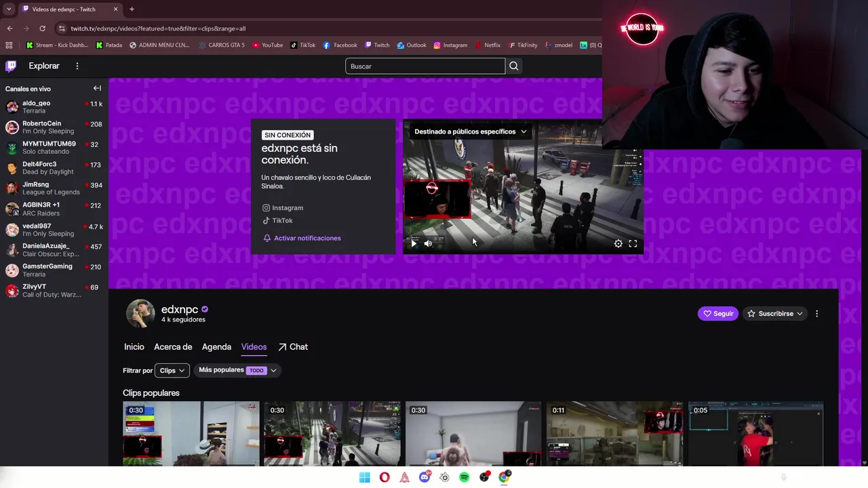Open the Netflix bookmark

click(488, 45)
